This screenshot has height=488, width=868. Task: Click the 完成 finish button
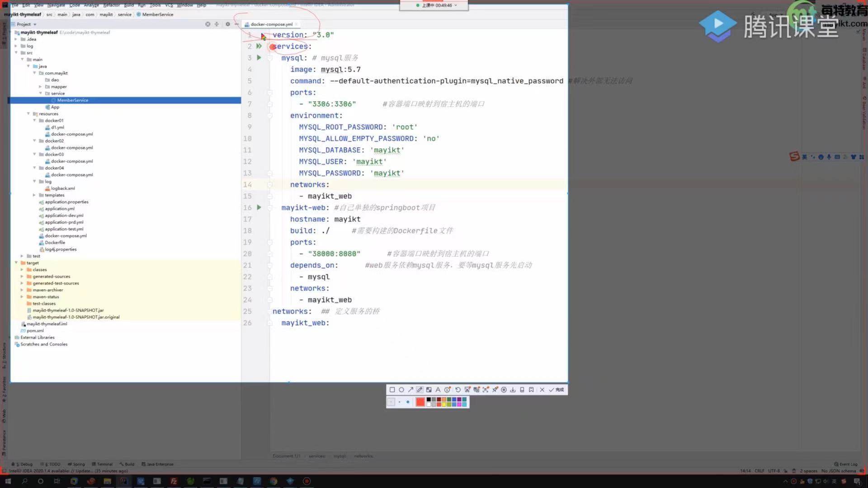coord(557,389)
